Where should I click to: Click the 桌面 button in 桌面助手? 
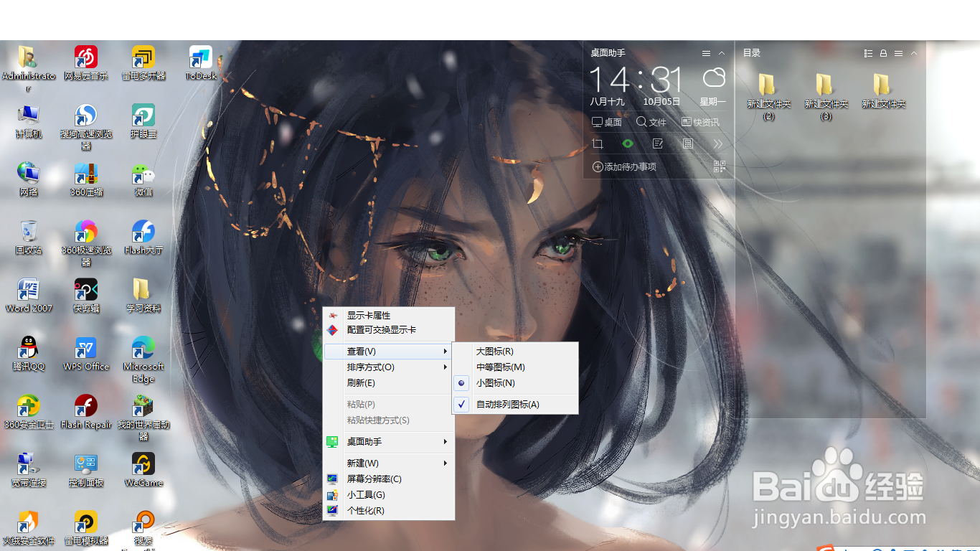pos(606,122)
